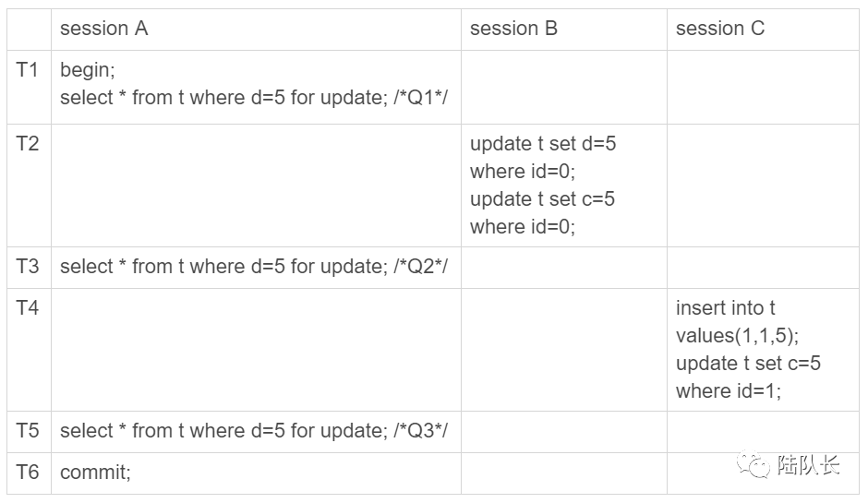This screenshot has height=503, width=868.
Task: Click the begin; statement in T1
Action: (x=88, y=70)
